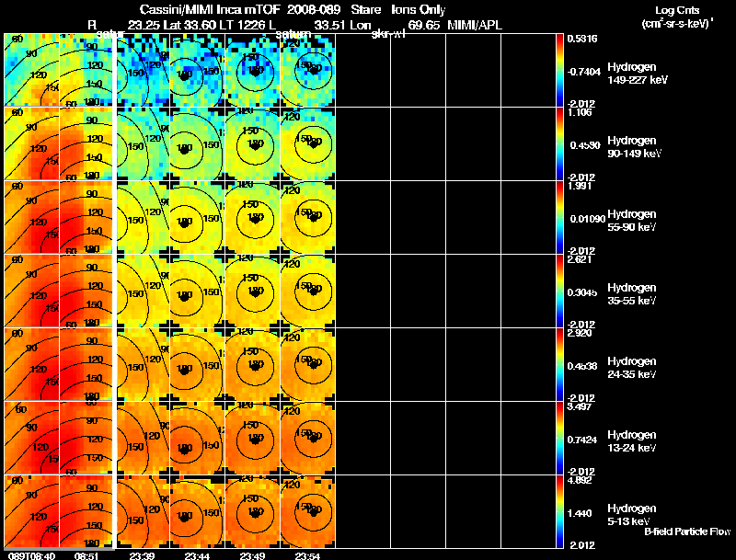
Task: Click the 5-13 keV image at 23:54
Action: [x=308, y=511]
